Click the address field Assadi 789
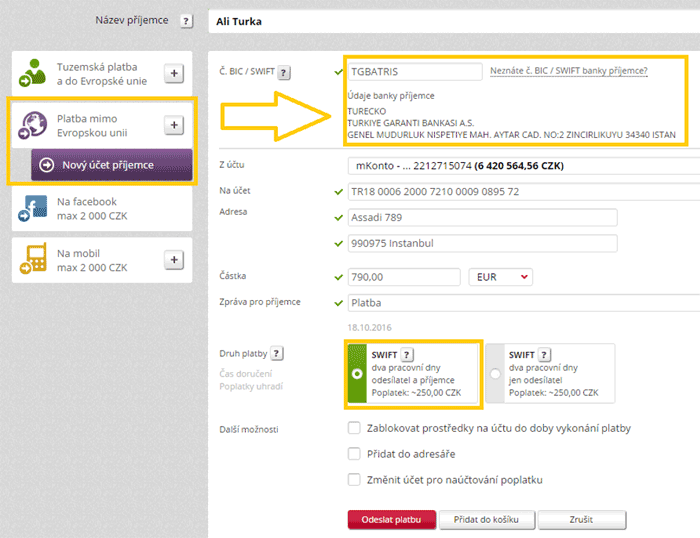The height and width of the screenshot is (538, 700). click(x=483, y=217)
